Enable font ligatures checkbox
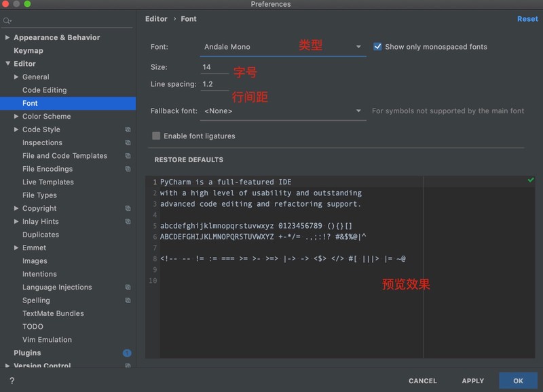Viewport: 543px width, 392px height. 156,136
